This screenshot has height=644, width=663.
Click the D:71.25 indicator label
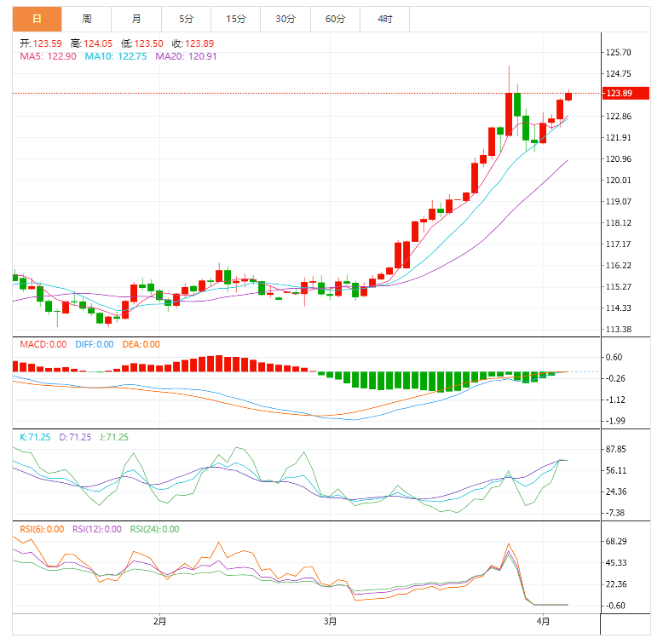click(75, 437)
